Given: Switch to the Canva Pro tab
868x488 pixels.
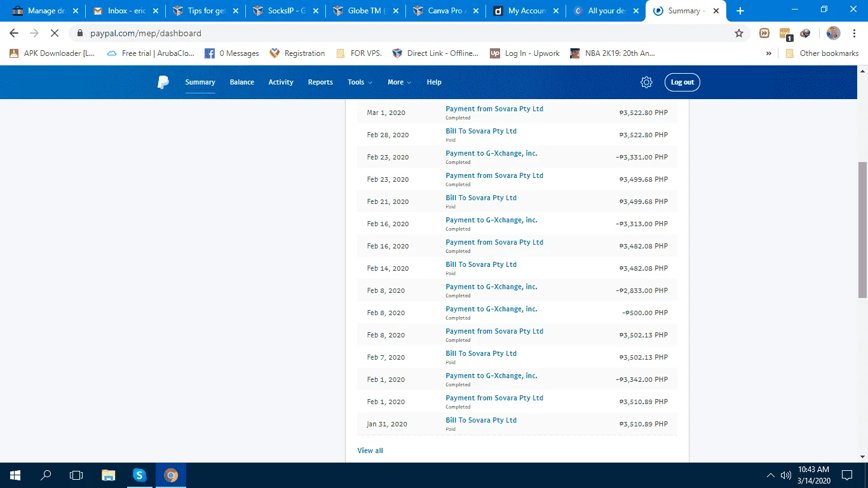Looking at the screenshot, I should (x=445, y=11).
